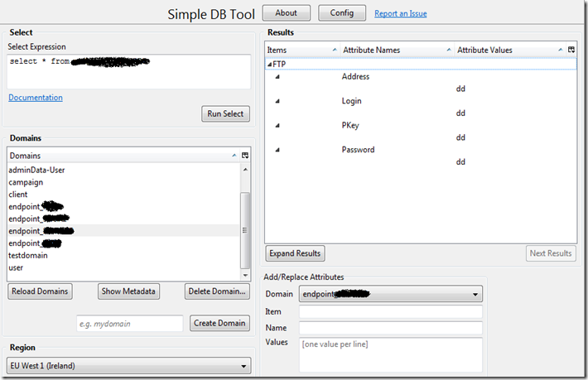The width and height of the screenshot is (588, 380).
Task: Open the Config settings button
Action: tap(342, 13)
